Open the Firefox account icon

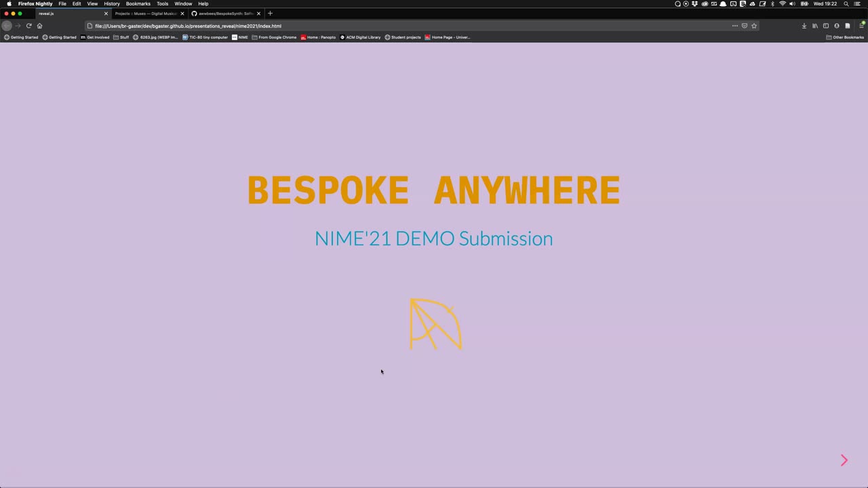point(837,26)
